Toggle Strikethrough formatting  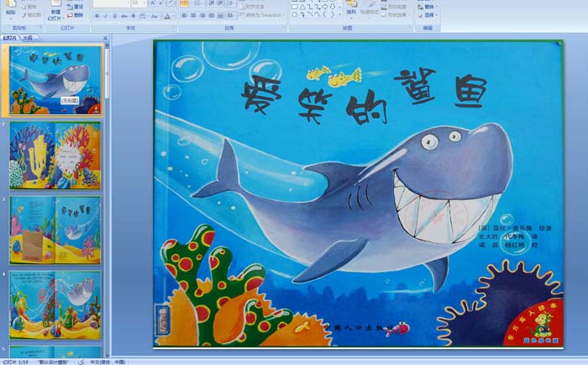[123, 16]
